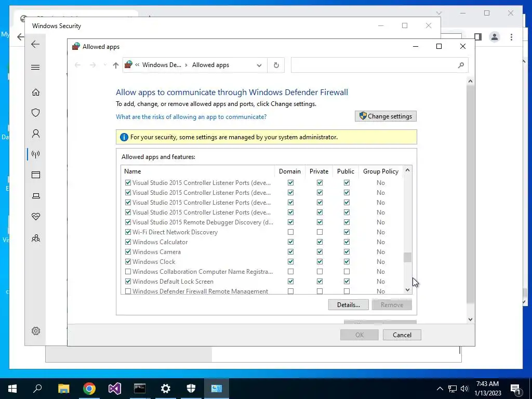Open Command Prompt from taskbar
Screen dimensions: 532x399
pyautogui.click(x=140, y=389)
